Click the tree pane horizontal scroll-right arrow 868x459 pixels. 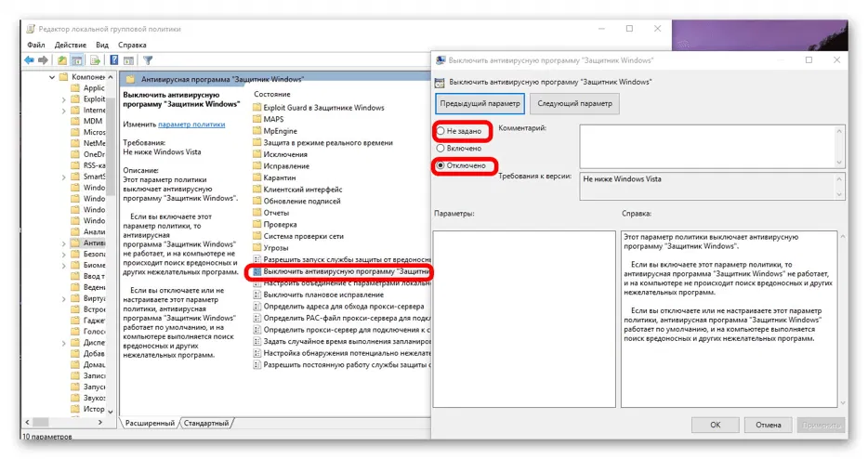click(99, 422)
